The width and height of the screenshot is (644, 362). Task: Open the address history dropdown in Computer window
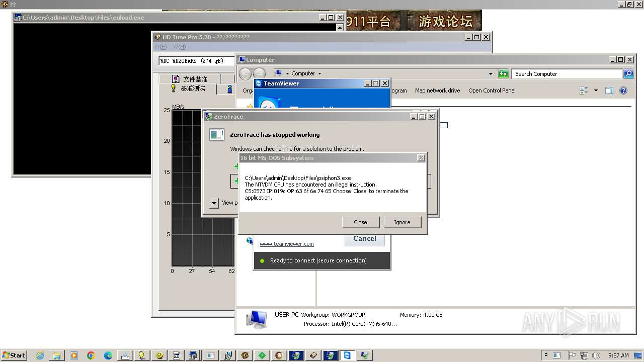point(491,74)
